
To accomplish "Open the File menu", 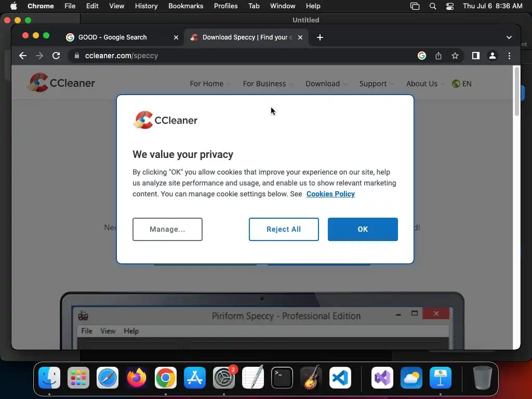I will pos(70,6).
